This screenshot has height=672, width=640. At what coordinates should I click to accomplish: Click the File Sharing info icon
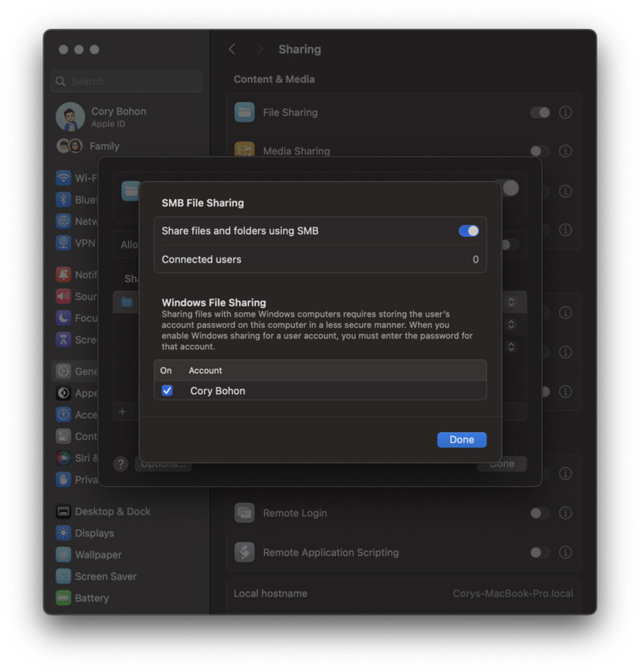tap(565, 112)
